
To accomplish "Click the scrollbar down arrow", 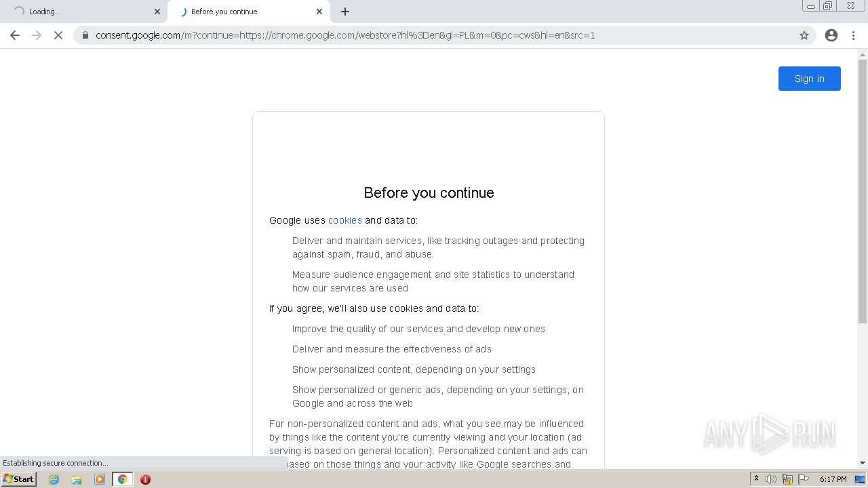I will tap(863, 463).
